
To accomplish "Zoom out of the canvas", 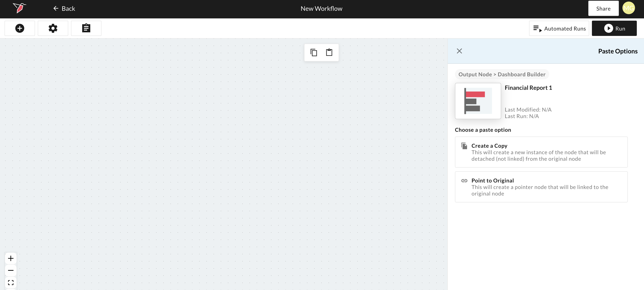I will (x=11, y=270).
